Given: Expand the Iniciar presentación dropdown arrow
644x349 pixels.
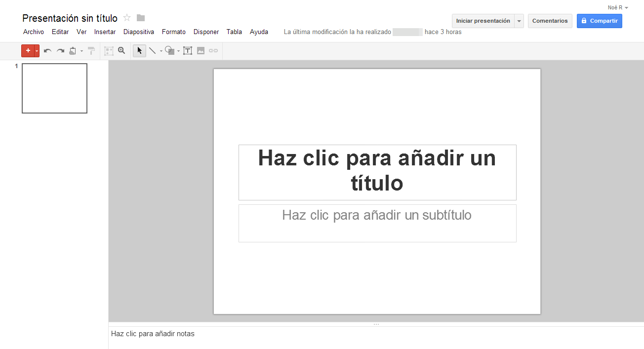Looking at the screenshot, I should coord(519,21).
